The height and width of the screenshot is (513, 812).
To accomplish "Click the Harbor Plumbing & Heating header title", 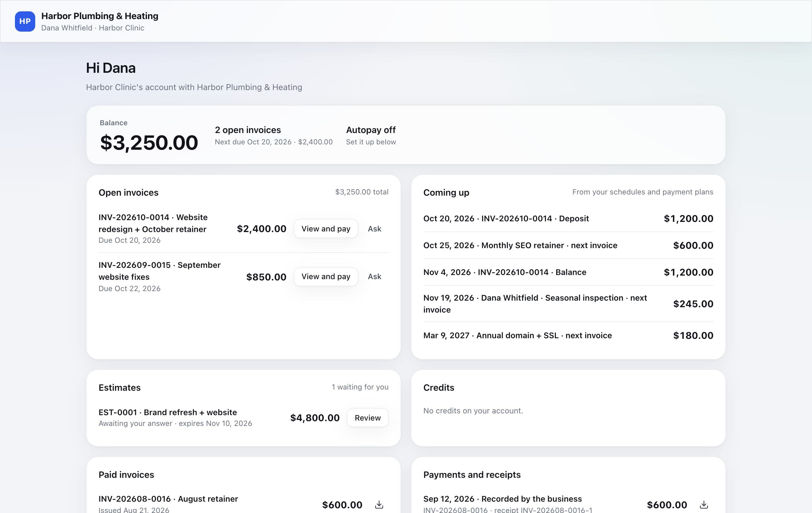I will pos(100,16).
